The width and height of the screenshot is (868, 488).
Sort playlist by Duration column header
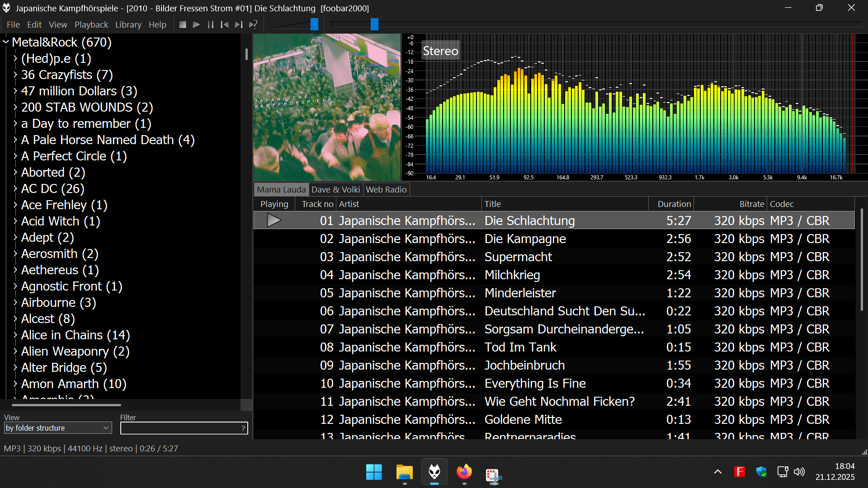(x=674, y=204)
